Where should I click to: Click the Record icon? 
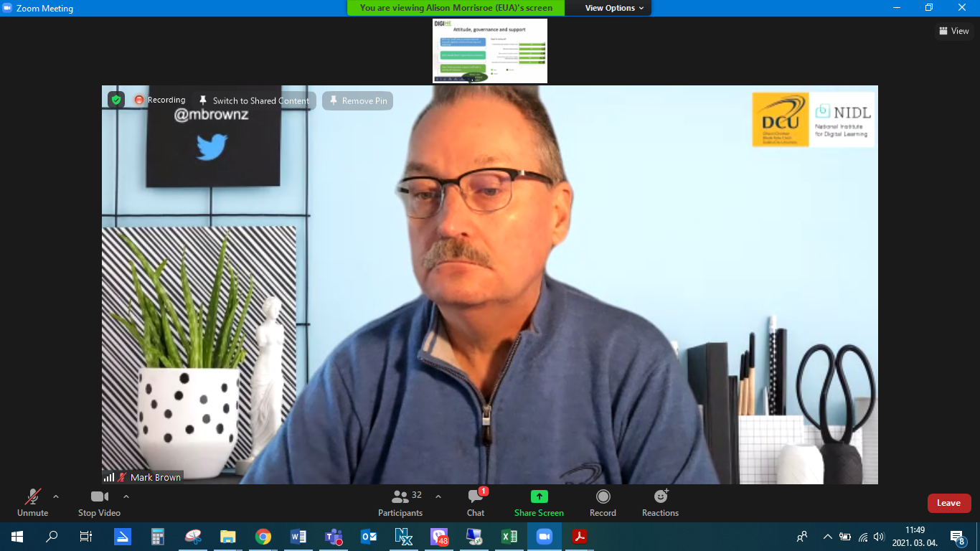(603, 501)
